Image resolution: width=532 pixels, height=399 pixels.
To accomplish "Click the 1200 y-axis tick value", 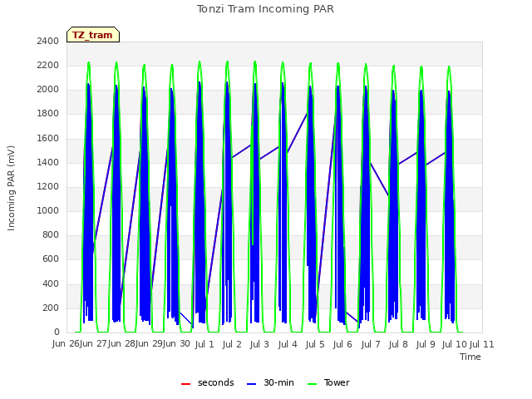I will (48, 186).
